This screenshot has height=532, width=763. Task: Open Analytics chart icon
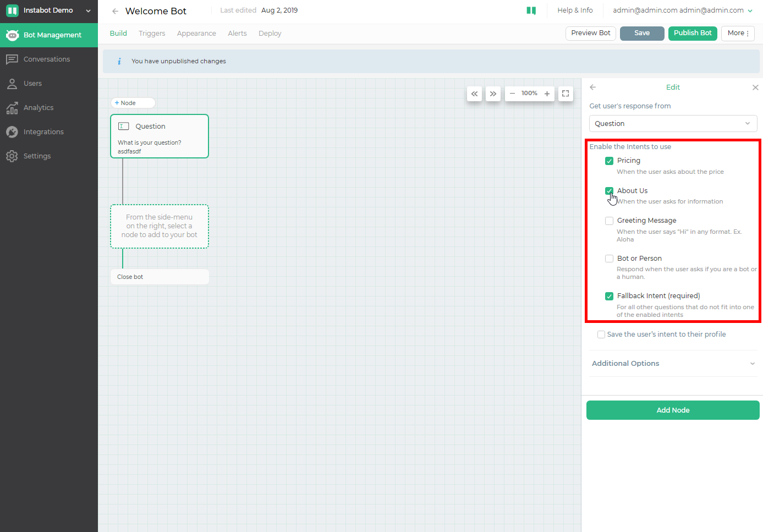pos(12,108)
